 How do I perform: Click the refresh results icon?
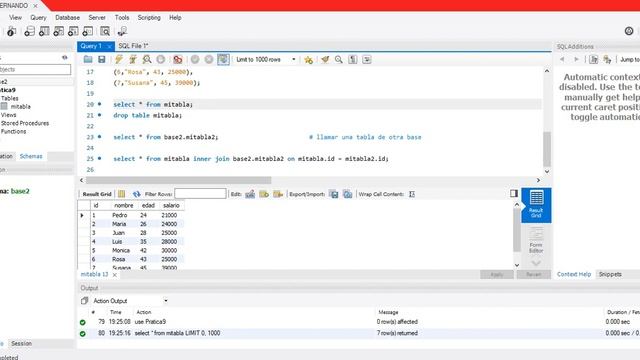tap(136, 194)
